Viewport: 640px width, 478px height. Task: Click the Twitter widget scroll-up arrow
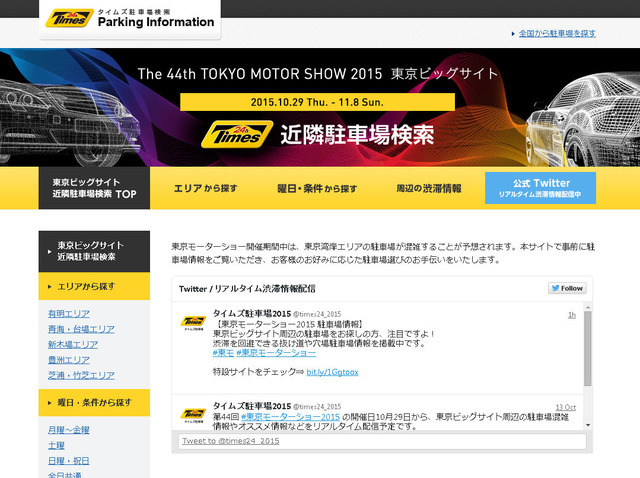[588, 307]
